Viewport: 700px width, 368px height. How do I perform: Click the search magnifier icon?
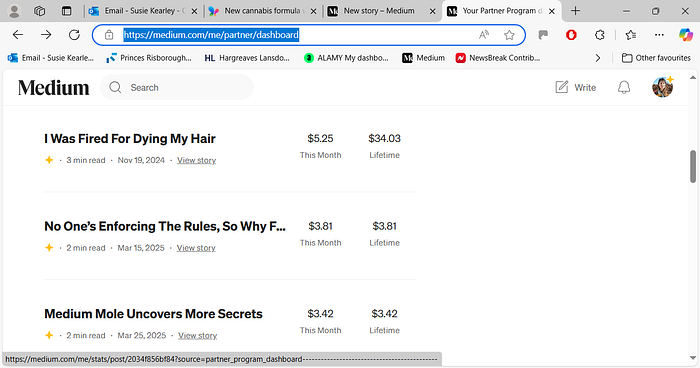115,87
